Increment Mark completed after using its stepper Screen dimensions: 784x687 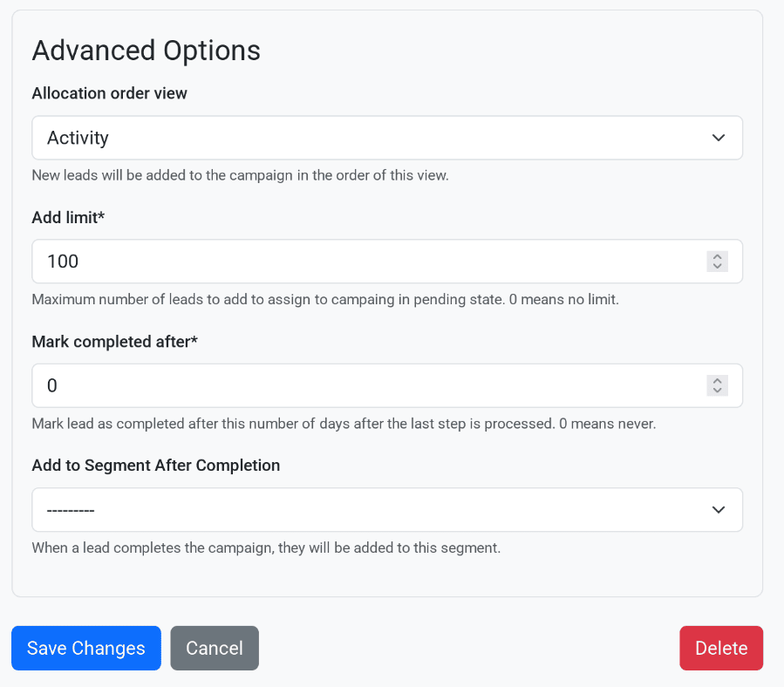(716, 381)
